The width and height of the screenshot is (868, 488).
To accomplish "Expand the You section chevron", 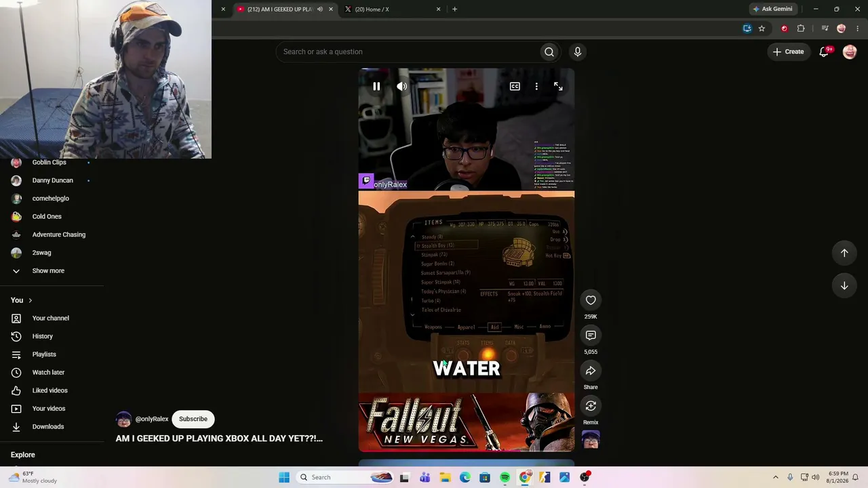I will click(30, 300).
